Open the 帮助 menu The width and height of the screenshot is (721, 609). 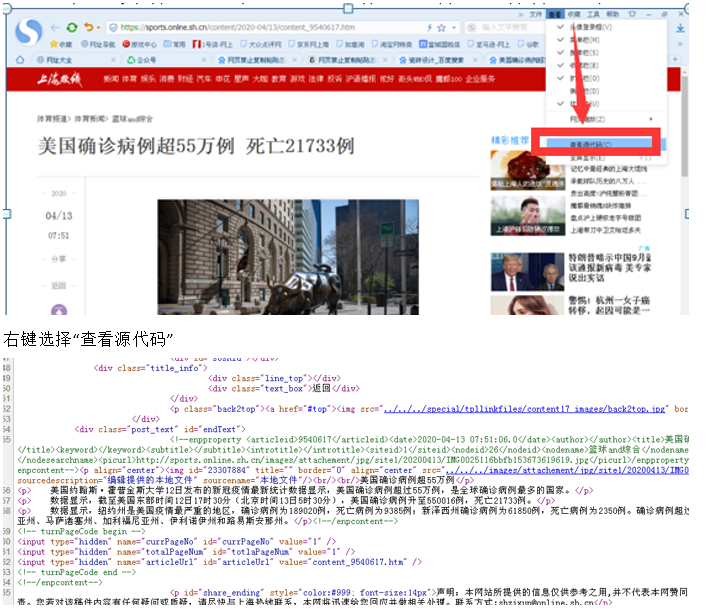(612, 15)
